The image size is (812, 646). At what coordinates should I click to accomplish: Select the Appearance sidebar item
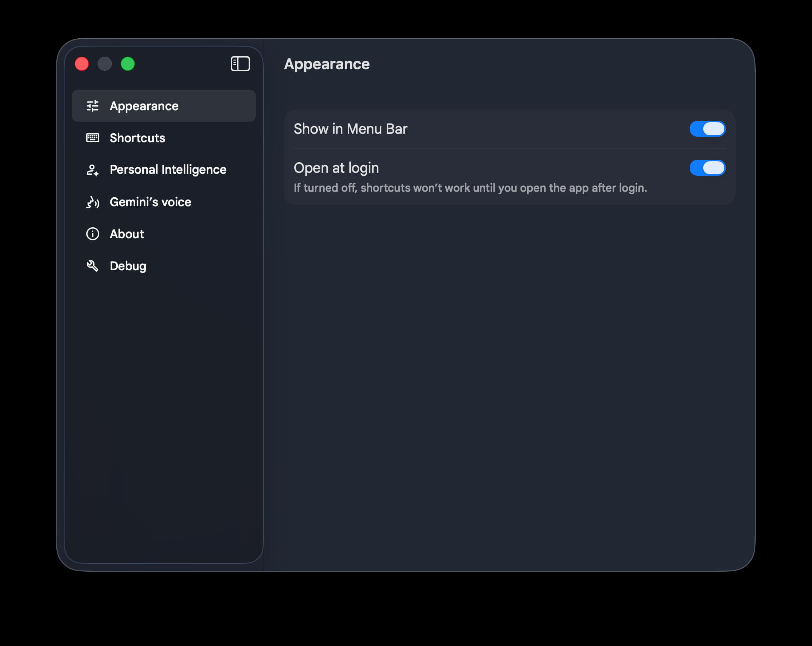tap(164, 106)
